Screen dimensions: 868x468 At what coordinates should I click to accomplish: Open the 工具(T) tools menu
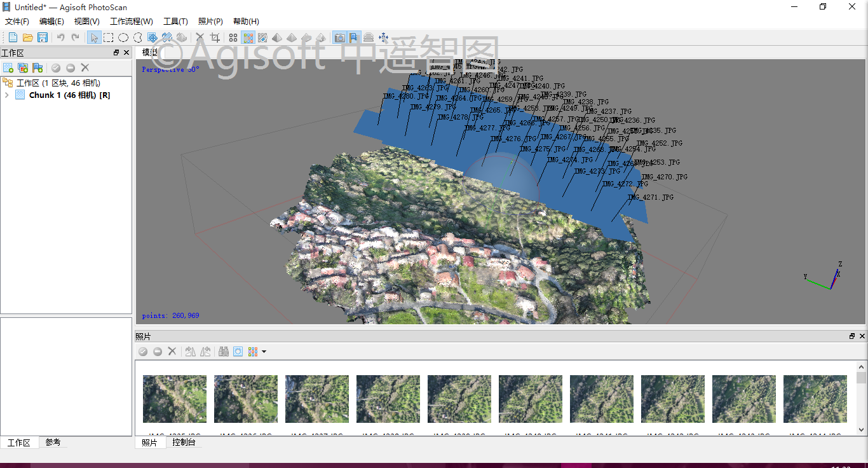175,22
